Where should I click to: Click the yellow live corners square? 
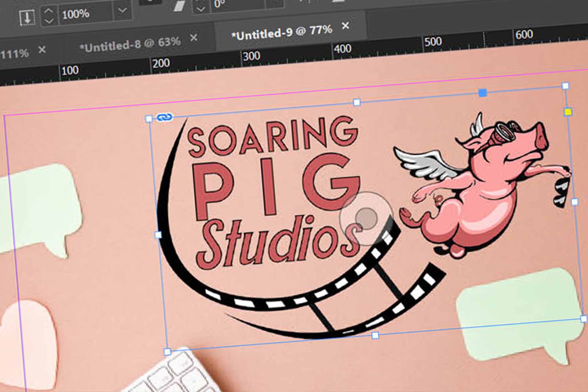[x=568, y=112]
